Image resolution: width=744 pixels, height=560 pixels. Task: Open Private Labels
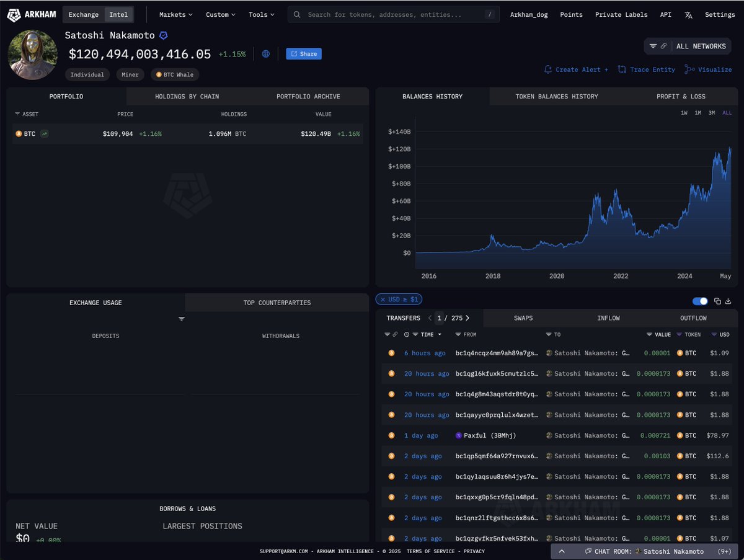click(621, 14)
